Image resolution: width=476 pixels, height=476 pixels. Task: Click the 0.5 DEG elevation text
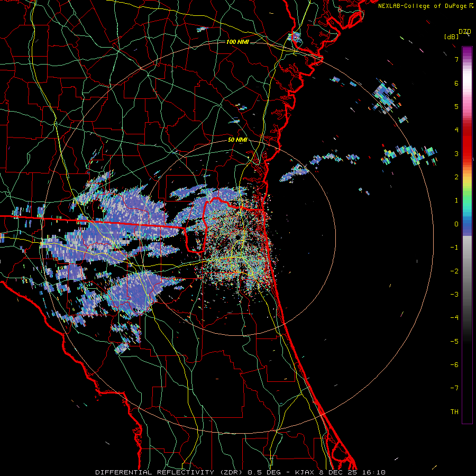point(264,472)
